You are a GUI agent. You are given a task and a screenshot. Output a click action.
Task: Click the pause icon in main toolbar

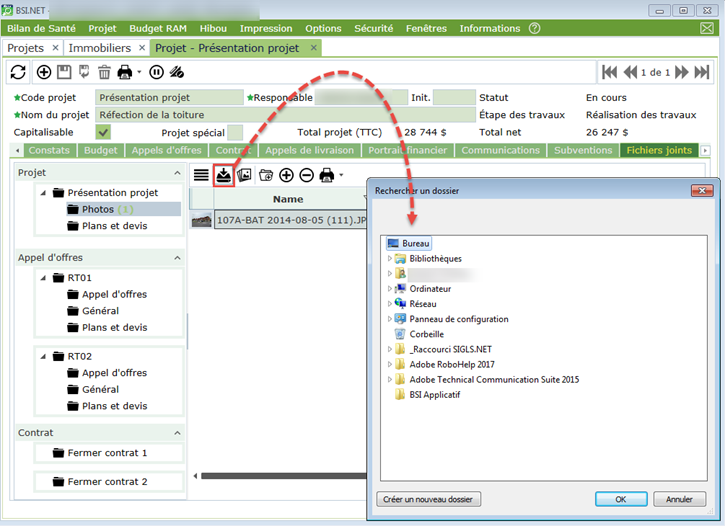pyautogui.click(x=156, y=72)
